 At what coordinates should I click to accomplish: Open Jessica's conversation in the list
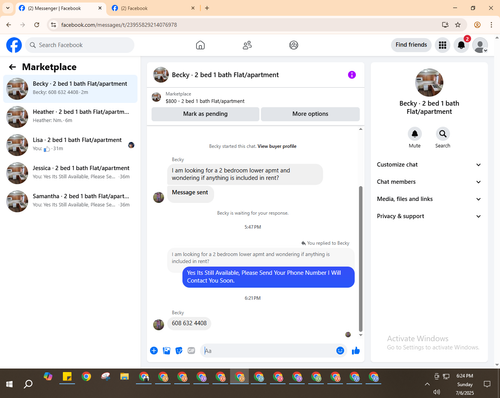[70, 173]
